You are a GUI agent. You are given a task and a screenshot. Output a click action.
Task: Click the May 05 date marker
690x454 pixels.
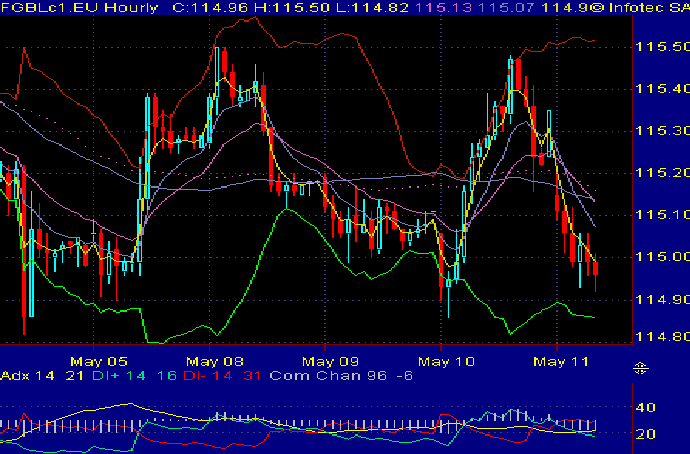coord(99,360)
